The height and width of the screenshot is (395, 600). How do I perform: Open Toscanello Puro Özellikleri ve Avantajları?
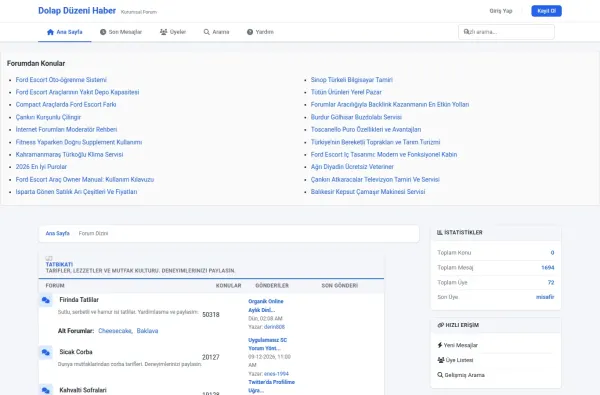point(366,129)
